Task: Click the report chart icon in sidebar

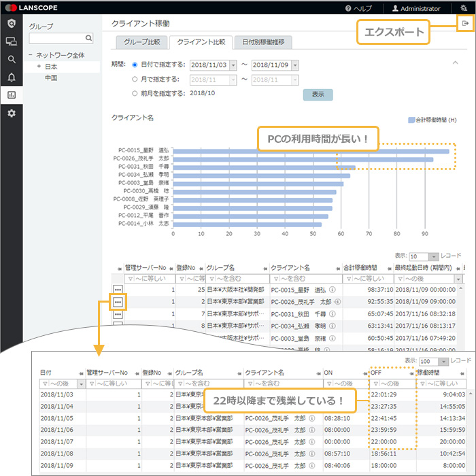Action: pos(11,95)
